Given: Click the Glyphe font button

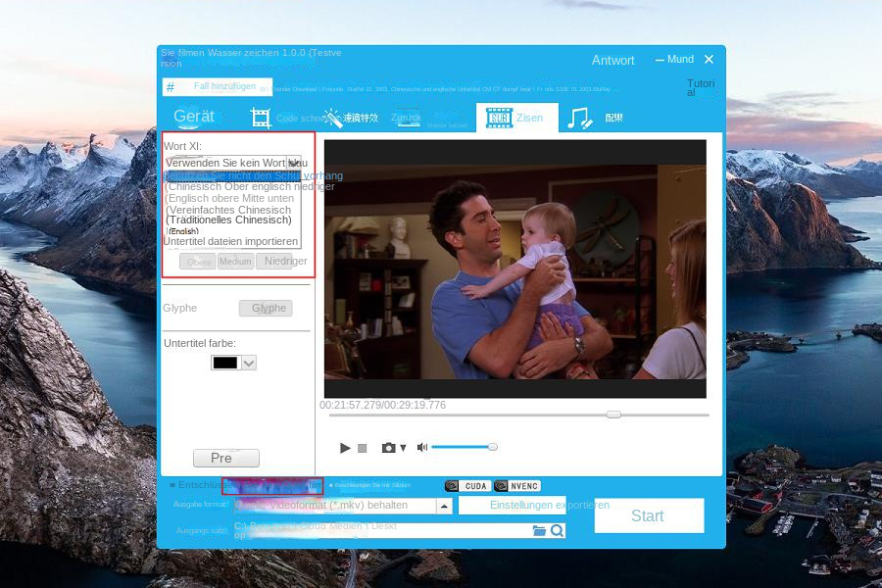Looking at the screenshot, I should click(x=266, y=309).
